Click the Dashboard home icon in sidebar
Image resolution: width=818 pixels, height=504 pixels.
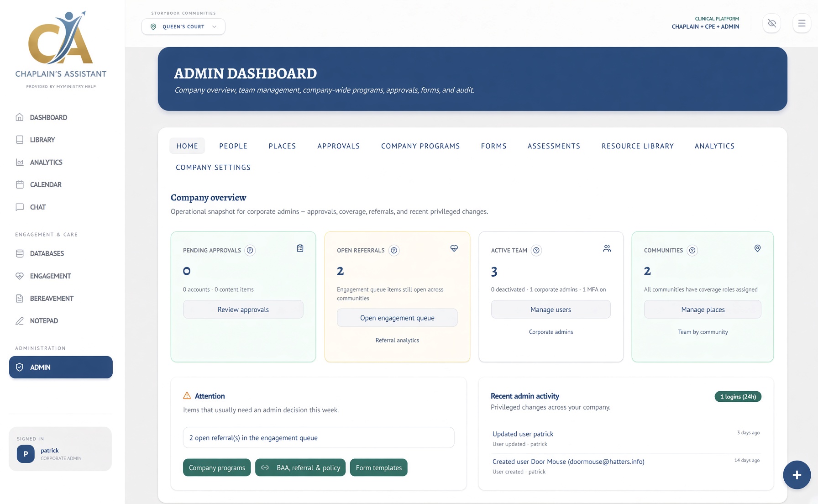[x=20, y=117]
